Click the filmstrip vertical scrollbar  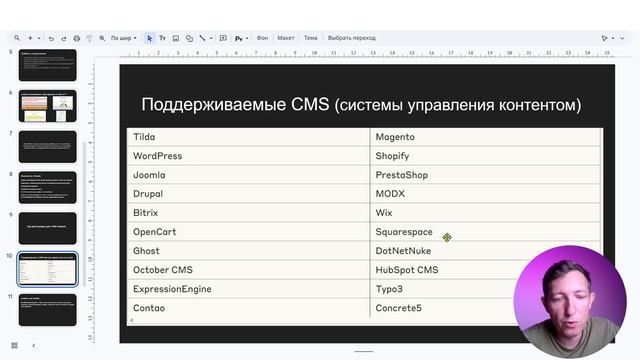(84, 214)
